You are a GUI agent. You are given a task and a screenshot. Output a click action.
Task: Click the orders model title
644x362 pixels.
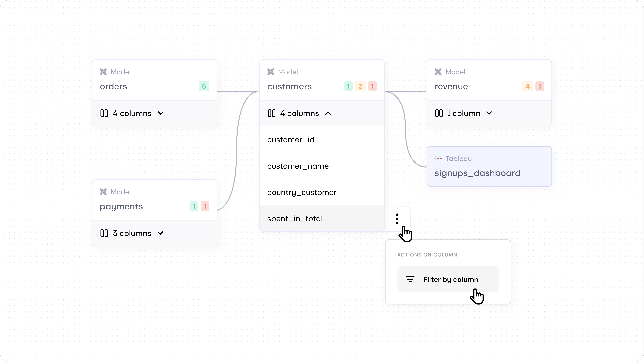(113, 86)
